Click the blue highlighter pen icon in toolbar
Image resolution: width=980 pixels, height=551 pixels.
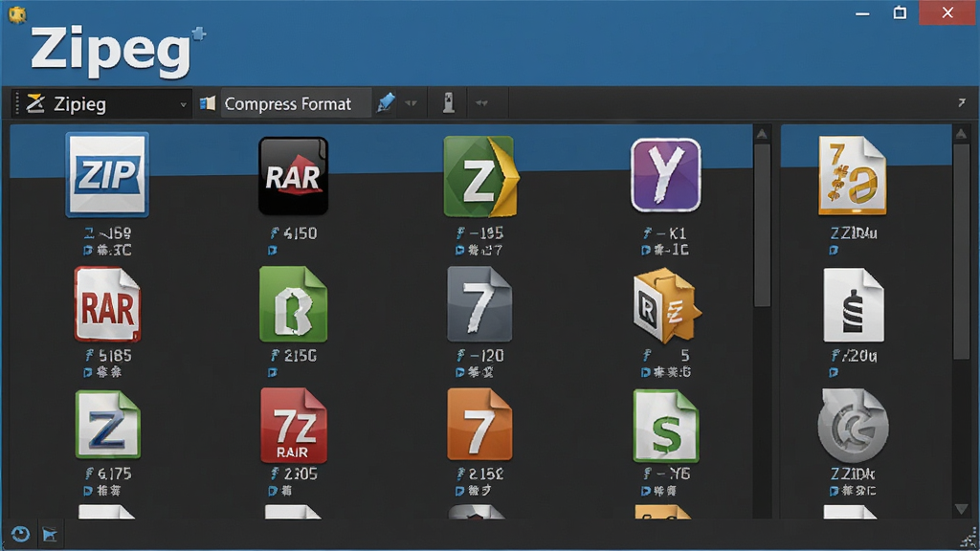[x=386, y=102]
